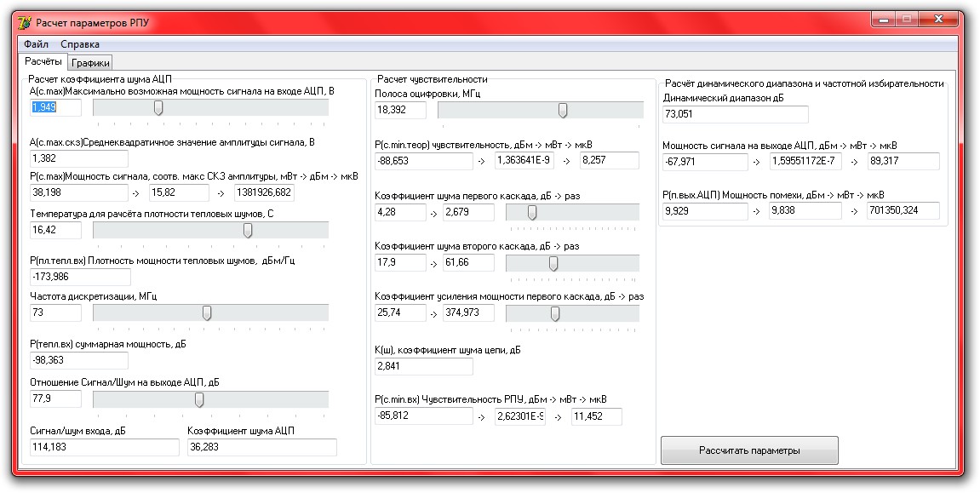Click the A(c.max) signal amplitude slider thumb

[x=158, y=107]
